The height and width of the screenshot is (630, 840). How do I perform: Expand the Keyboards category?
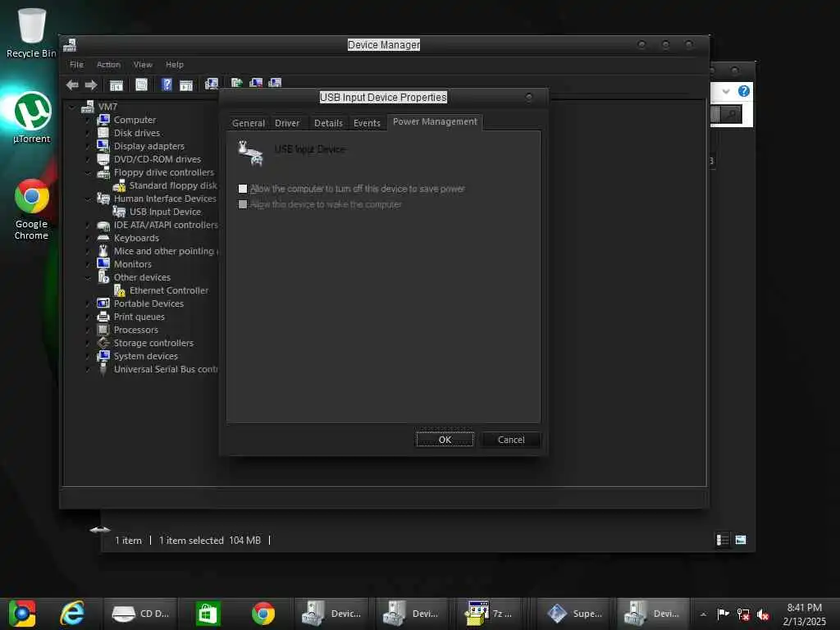[x=88, y=238]
